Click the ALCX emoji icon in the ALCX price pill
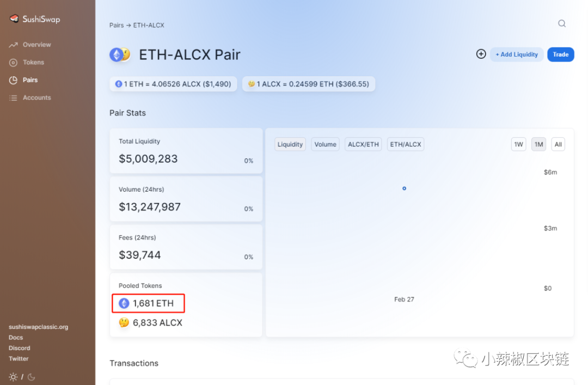 251,84
